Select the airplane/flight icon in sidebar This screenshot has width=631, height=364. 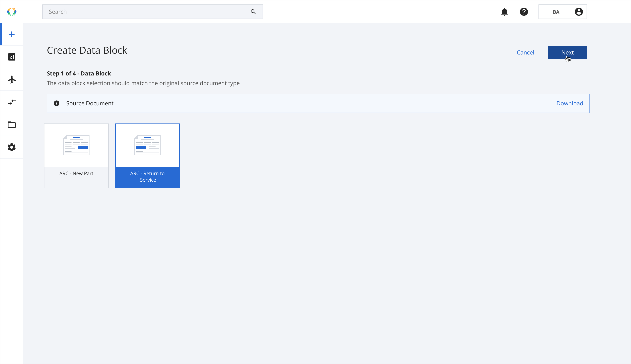[x=12, y=79]
